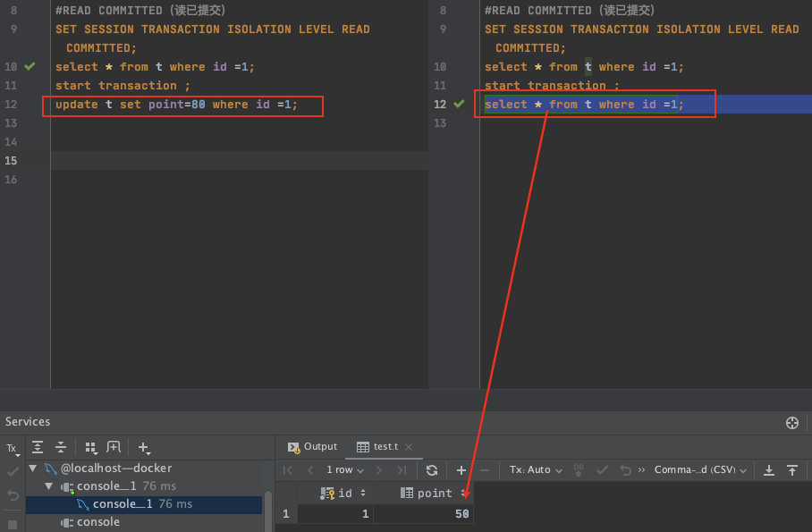Go to last page of results
The height and width of the screenshot is (532, 812).
pos(402,469)
